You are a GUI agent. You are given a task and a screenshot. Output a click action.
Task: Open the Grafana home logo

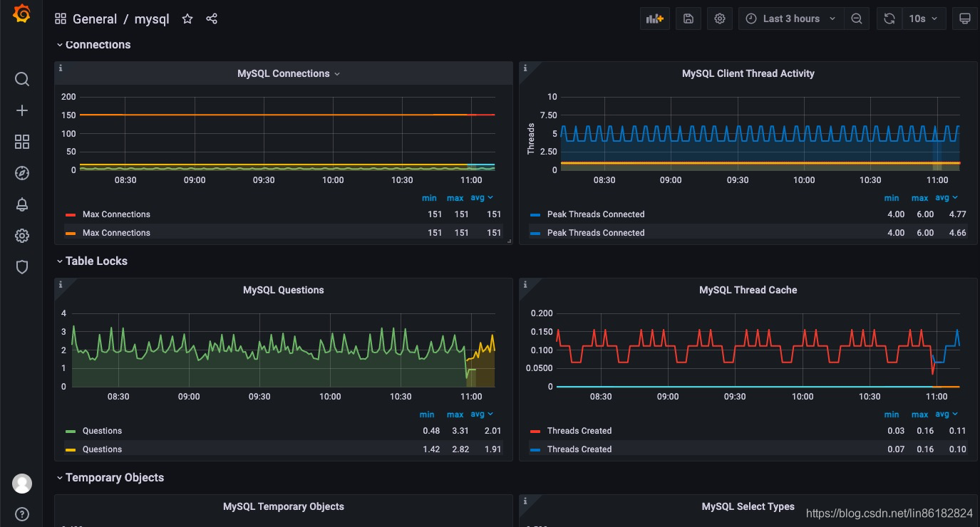(22, 14)
